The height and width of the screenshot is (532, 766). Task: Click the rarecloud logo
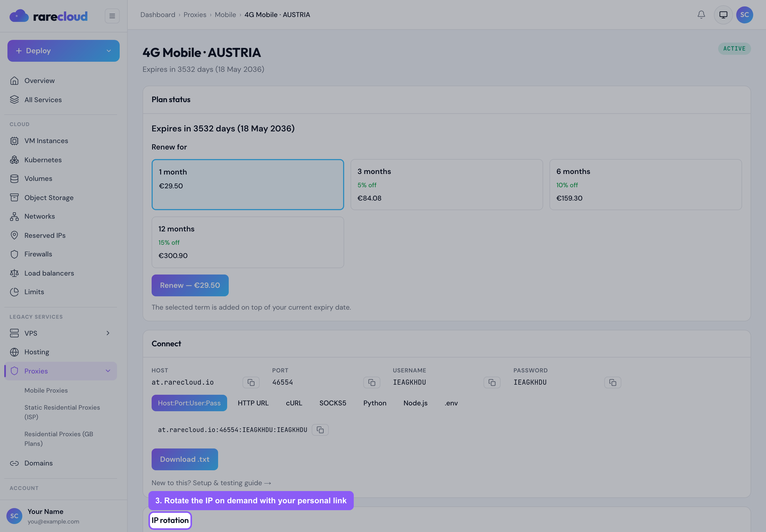coord(49,16)
